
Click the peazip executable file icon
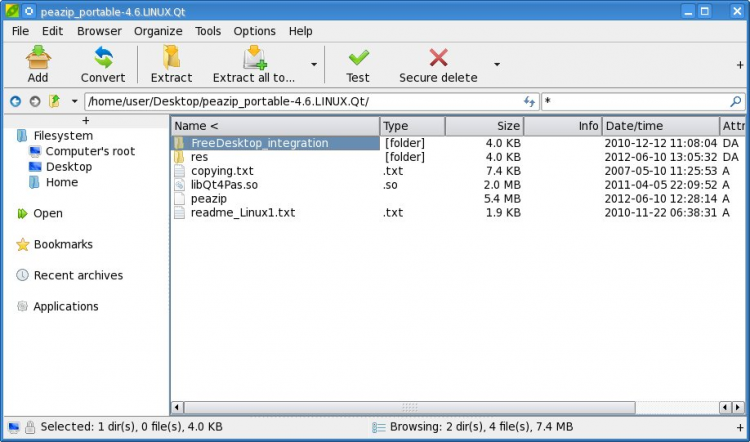click(179, 199)
